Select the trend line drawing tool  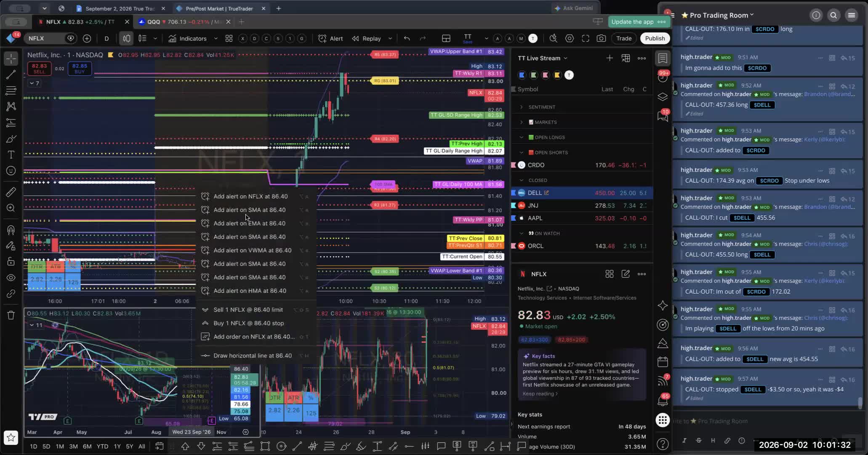[11, 75]
